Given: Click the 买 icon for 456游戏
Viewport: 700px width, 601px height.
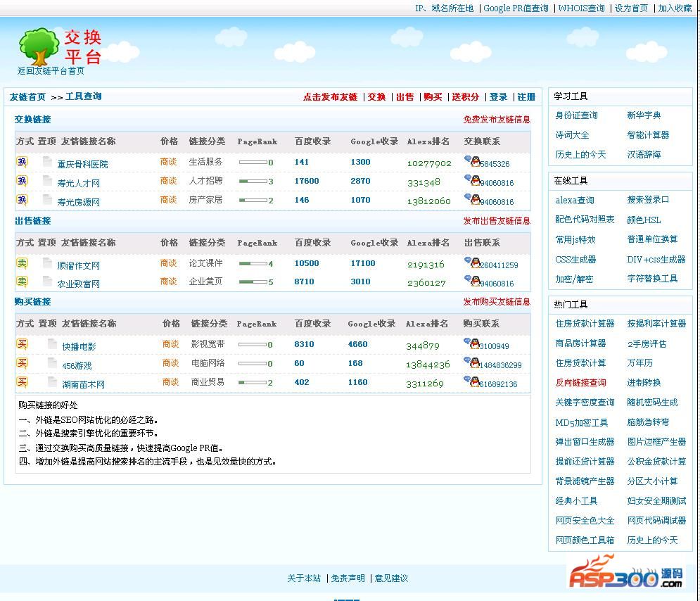Looking at the screenshot, I should [x=22, y=363].
